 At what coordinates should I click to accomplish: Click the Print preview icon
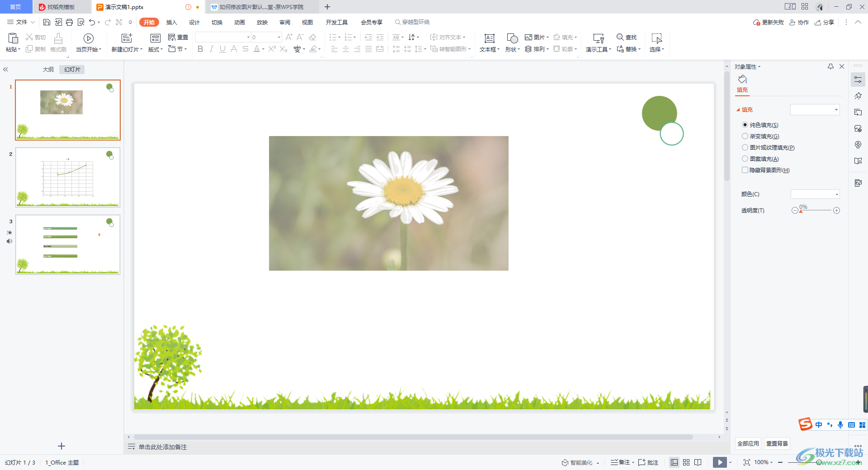coord(81,22)
